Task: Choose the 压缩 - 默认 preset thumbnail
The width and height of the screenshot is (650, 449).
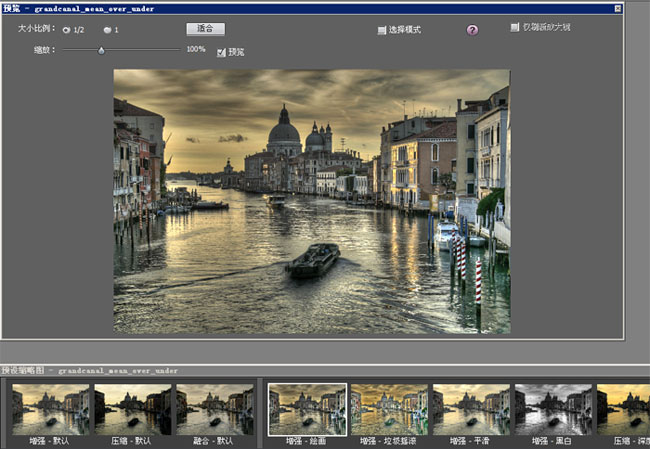Action: 133,409
